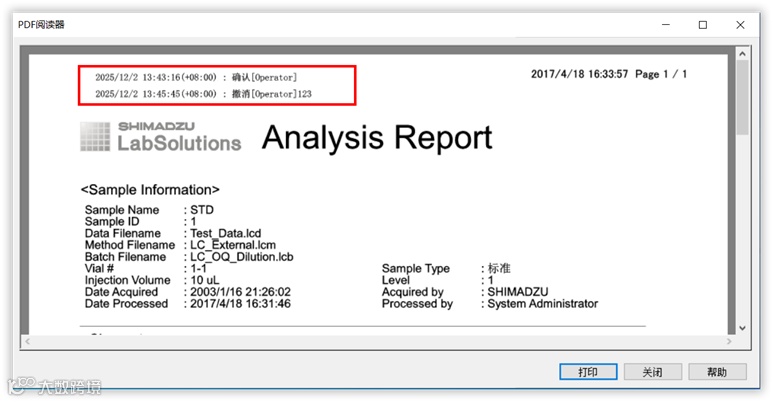
Task: Click the <Sample Information> section heading
Action: 150,190
